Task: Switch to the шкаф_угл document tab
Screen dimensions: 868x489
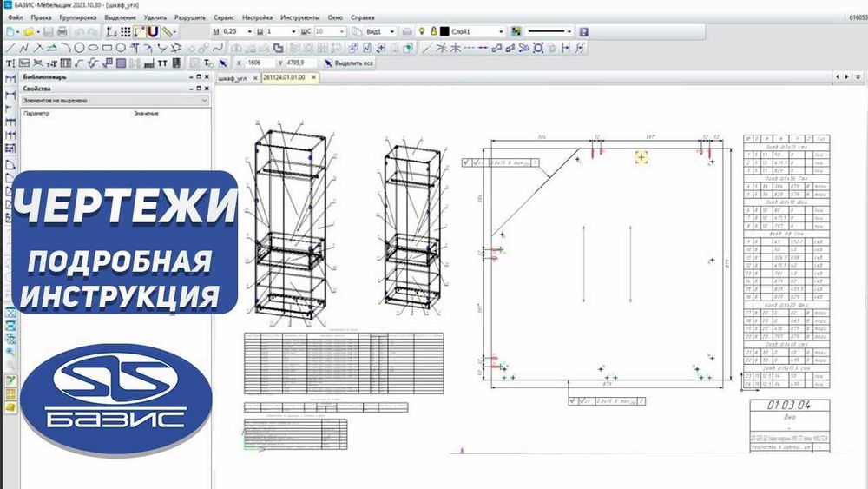Action: [x=233, y=78]
